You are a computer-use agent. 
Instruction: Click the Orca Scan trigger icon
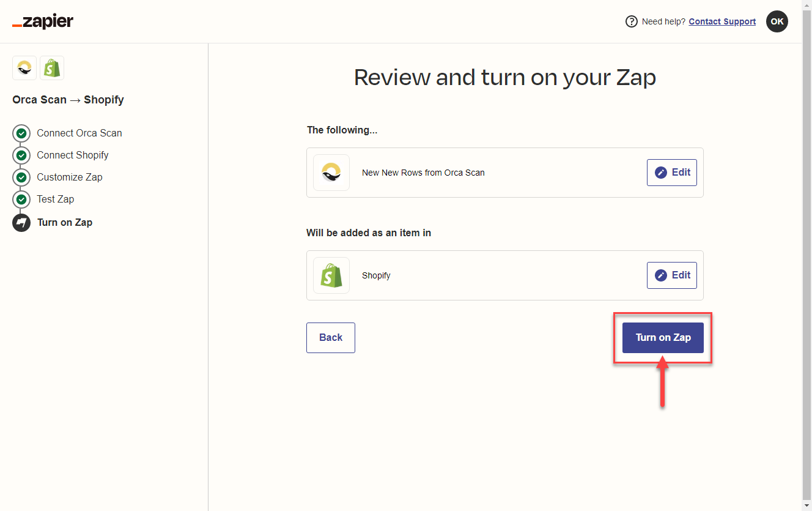(x=331, y=173)
